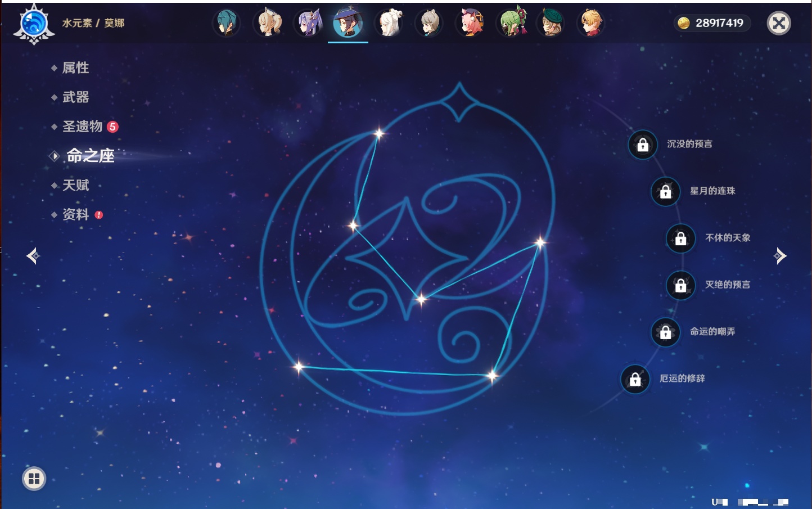Open the locked 厄运的修辞 constellation node
Image resolution: width=812 pixels, height=509 pixels.
[x=635, y=380]
